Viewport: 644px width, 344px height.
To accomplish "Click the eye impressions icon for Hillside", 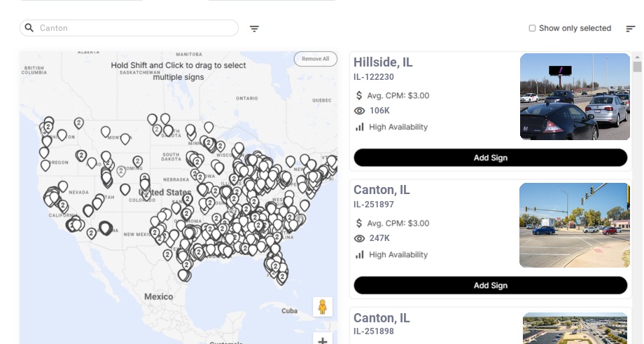I will point(360,111).
